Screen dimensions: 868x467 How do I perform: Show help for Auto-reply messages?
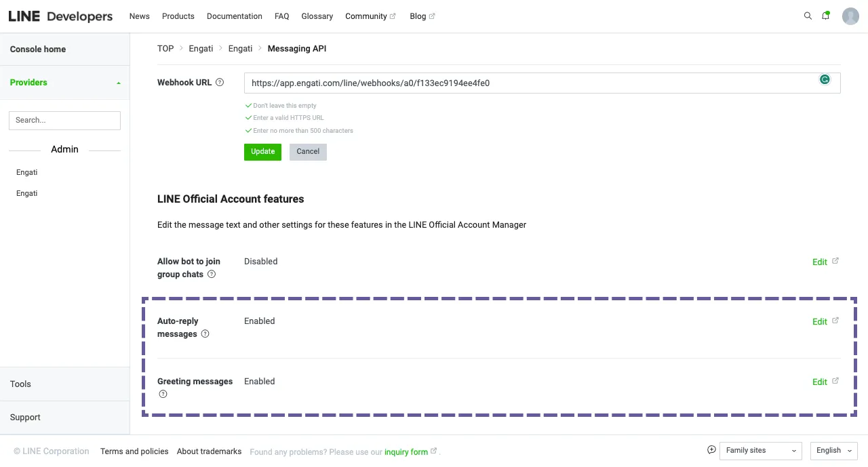pos(205,334)
